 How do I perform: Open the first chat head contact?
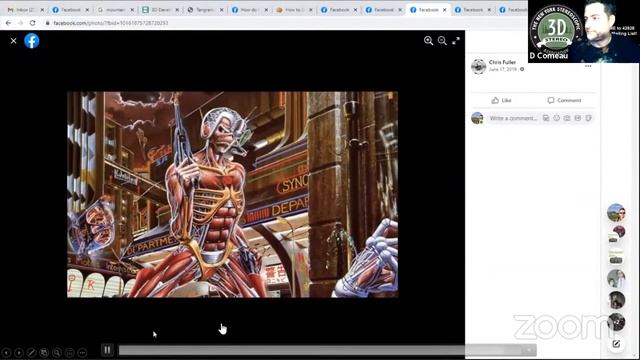click(x=616, y=212)
